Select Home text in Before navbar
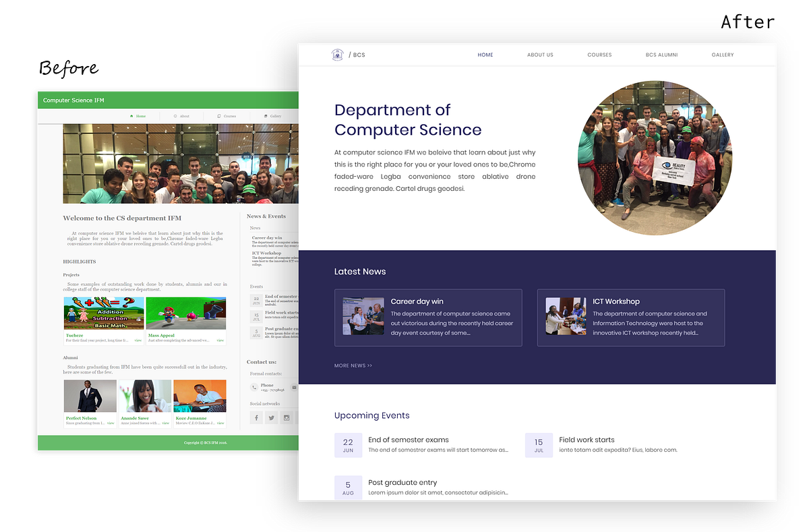809x532 pixels. 141,116
